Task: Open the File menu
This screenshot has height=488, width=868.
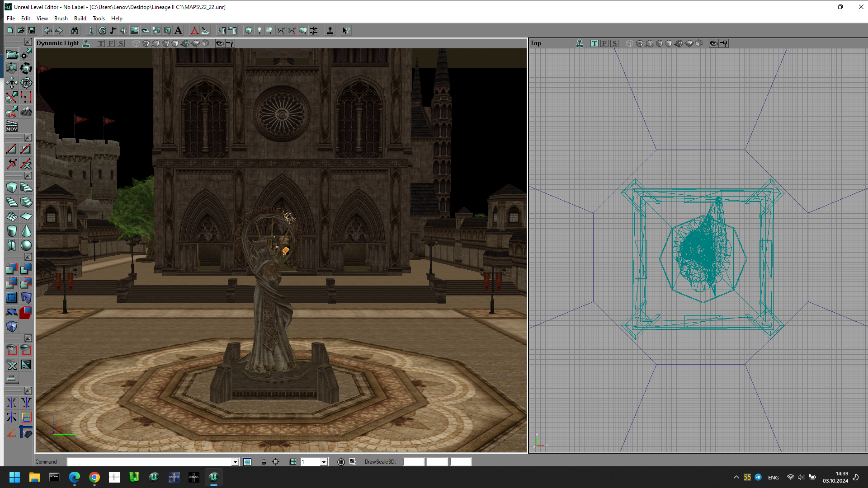Action: (11, 19)
